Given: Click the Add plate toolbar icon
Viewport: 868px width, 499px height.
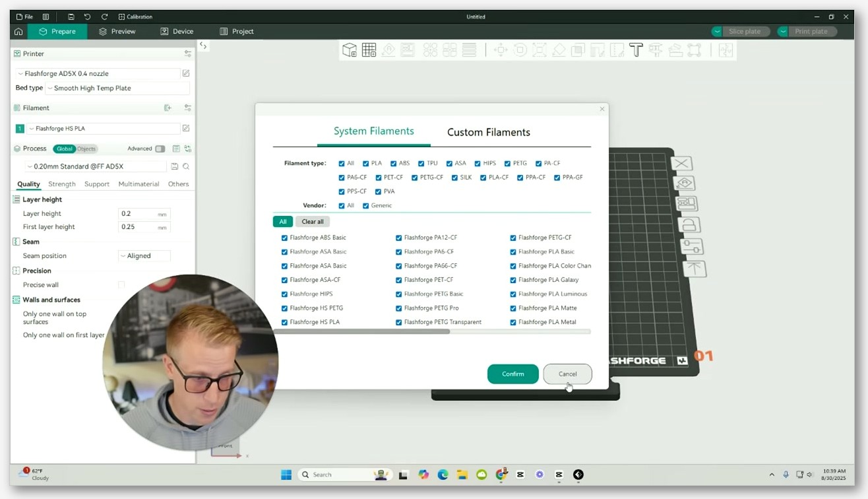Looking at the screenshot, I should pyautogui.click(x=369, y=50).
